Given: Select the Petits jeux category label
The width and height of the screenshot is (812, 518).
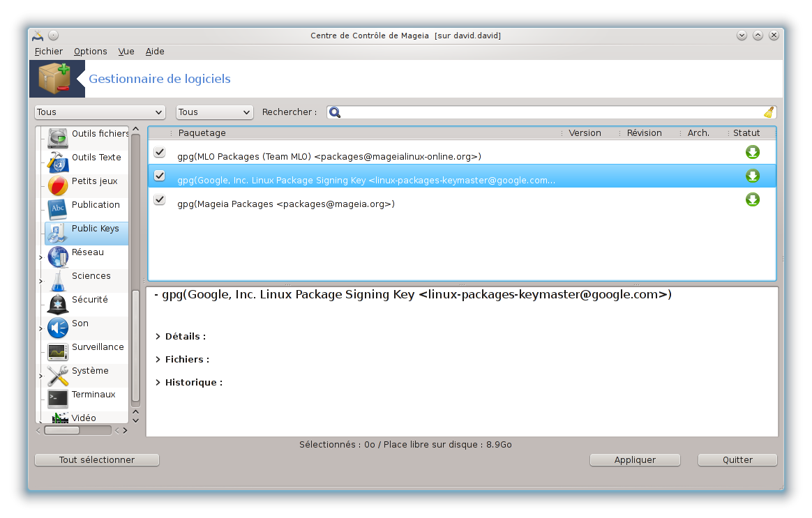Looking at the screenshot, I should (94, 181).
